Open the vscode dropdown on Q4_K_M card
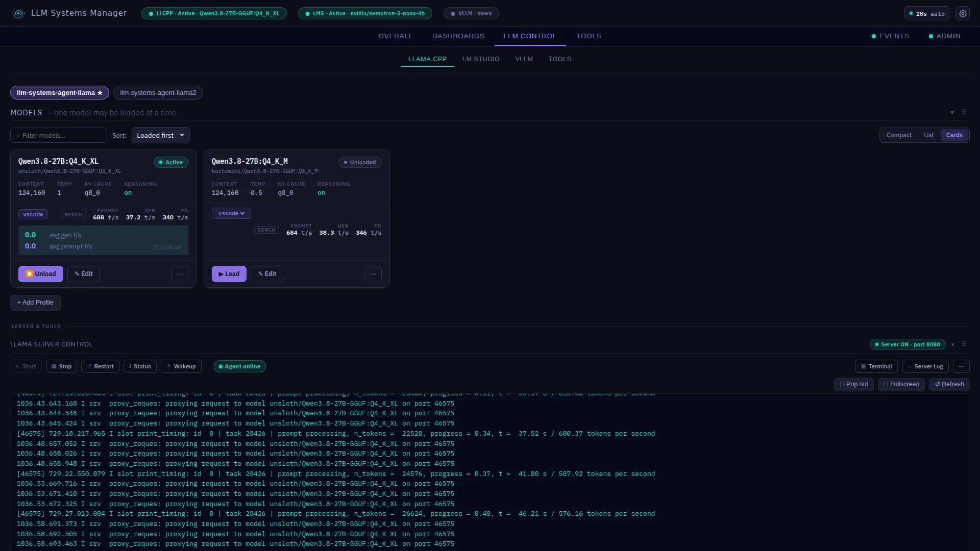The image size is (980, 551). coord(231,213)
